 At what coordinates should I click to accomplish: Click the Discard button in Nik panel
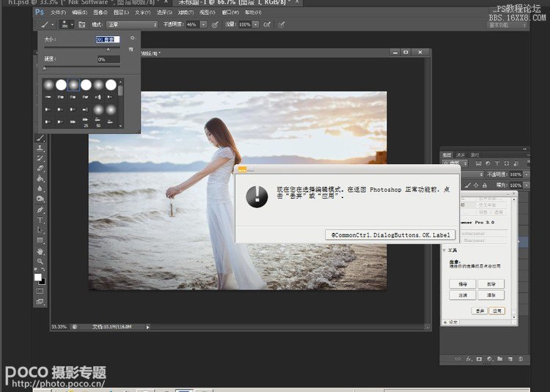480,311
